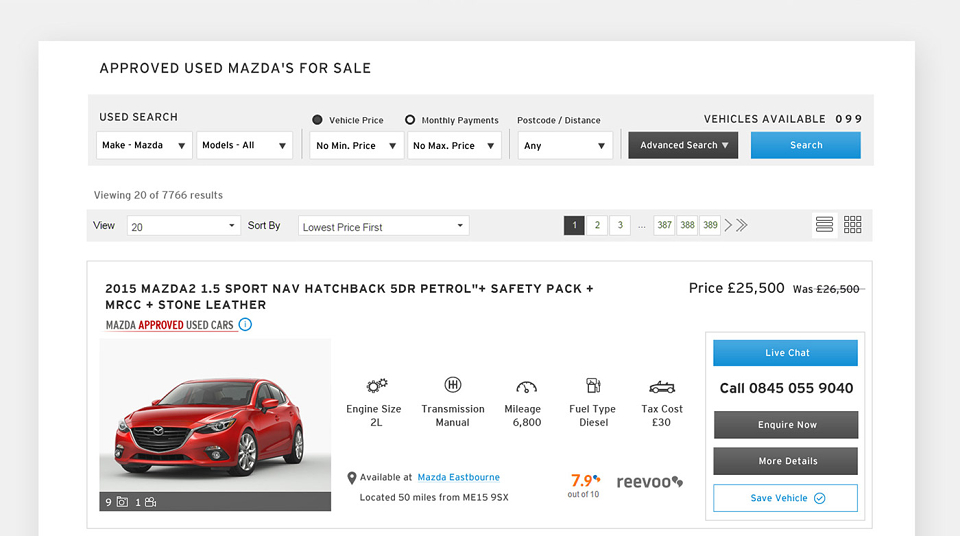Screen dimensions: 960x536
Task: Open the Sort By Lowest Price First dropdown
Action: tap(384, 226)
